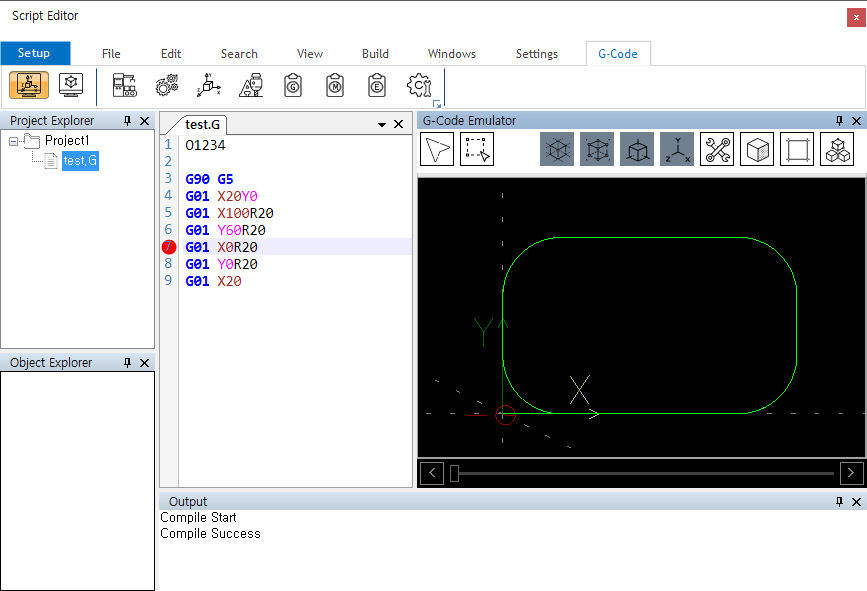Select the arrow pointer tool in emulator
The height and width of the screenshot is (591, 867).
[437, 150]
